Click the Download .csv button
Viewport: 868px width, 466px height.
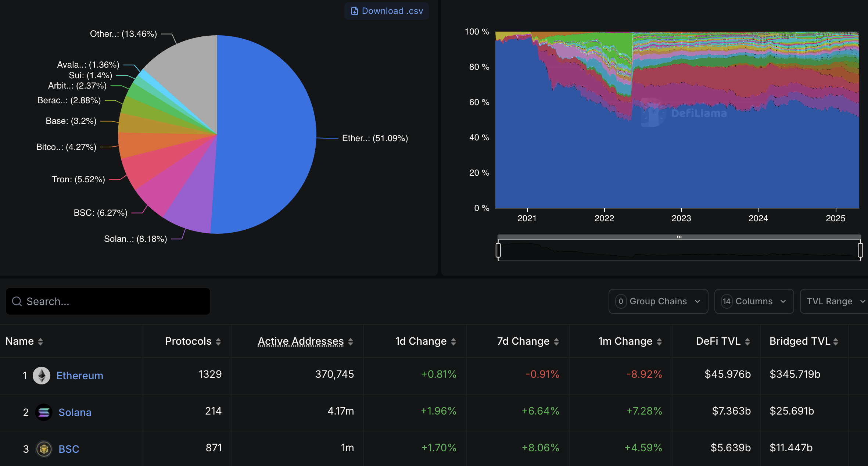point(387,11)
